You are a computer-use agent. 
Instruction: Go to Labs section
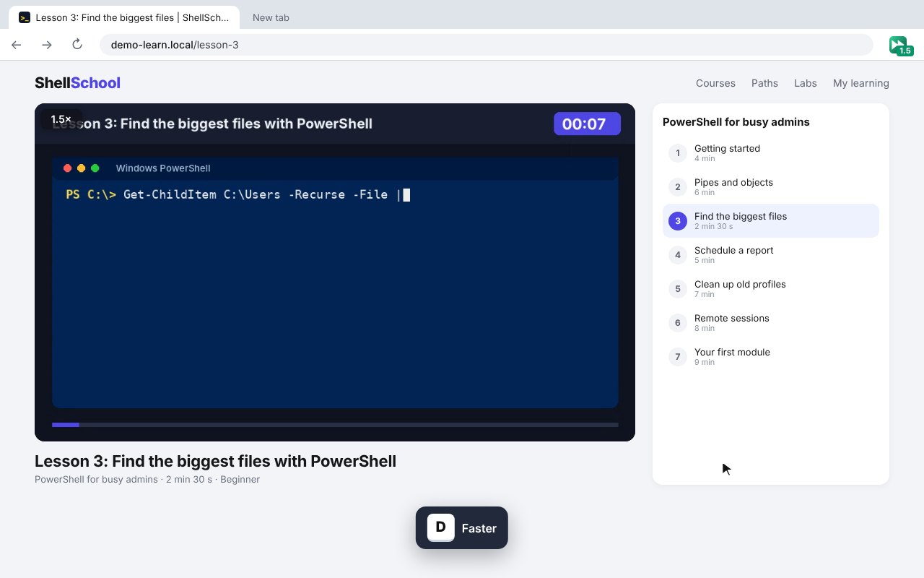[x=806, y=83]
